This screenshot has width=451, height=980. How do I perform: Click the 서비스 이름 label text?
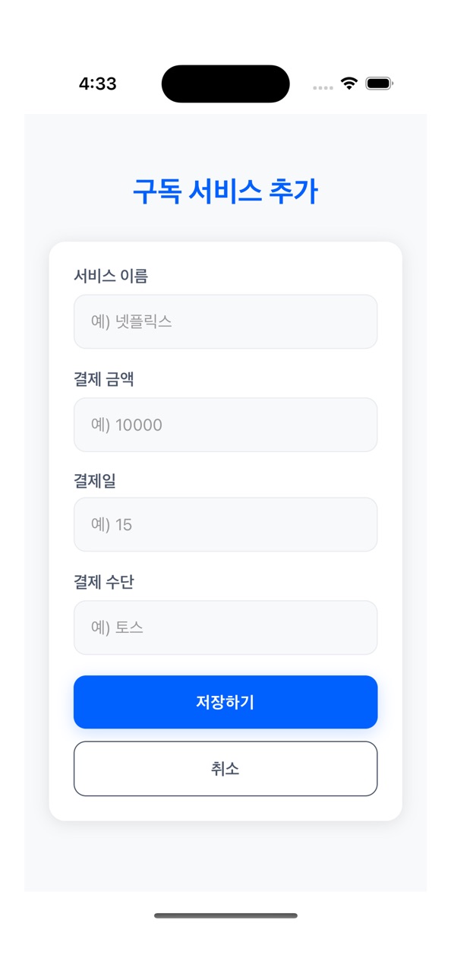pos(111,276)
